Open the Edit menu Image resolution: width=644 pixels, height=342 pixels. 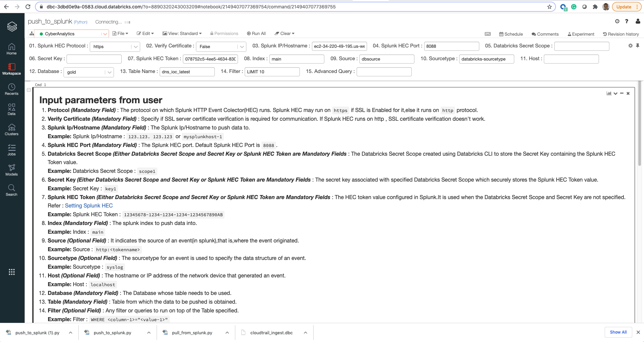145,34
